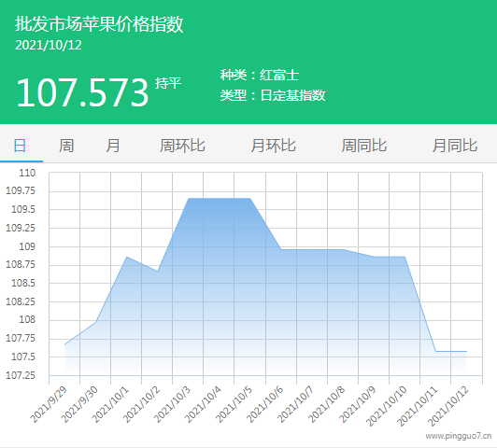Switch to the 周 weekly tab
Image resolution: width=497 pixels, height=448 pixels.
tap(66, 146)
